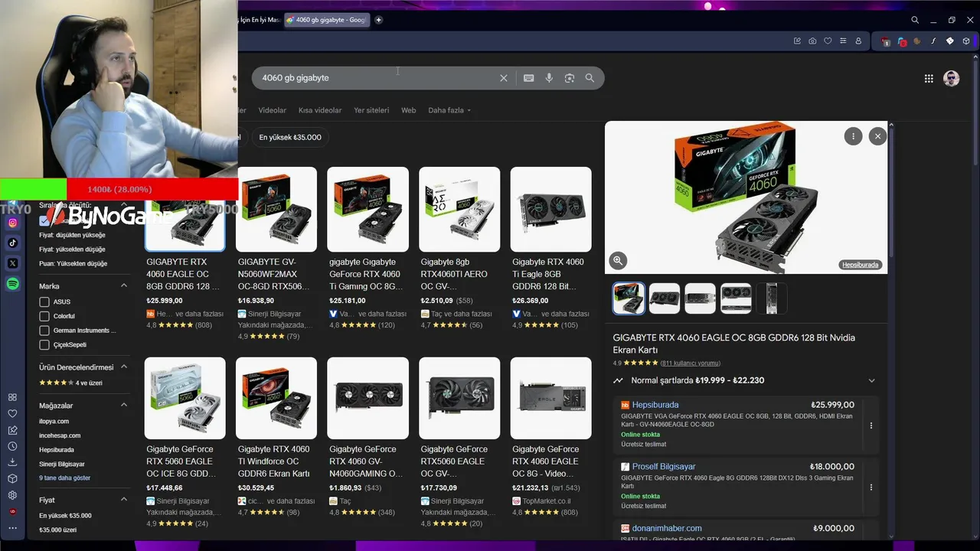Collapse the Mağazalar filter section
Image resolution: width=980 pixels, height=551 pixels.
pos(124,406)
